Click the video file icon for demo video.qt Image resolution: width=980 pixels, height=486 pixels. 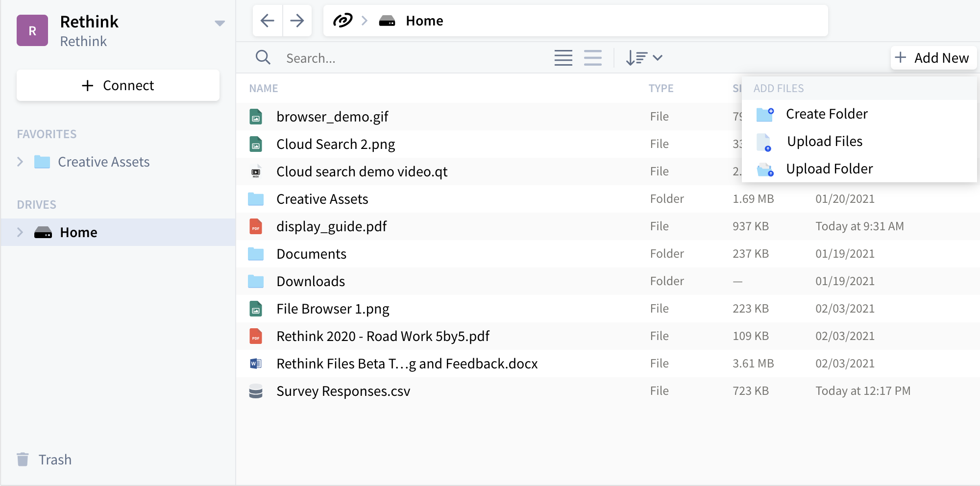pos(256,171)
